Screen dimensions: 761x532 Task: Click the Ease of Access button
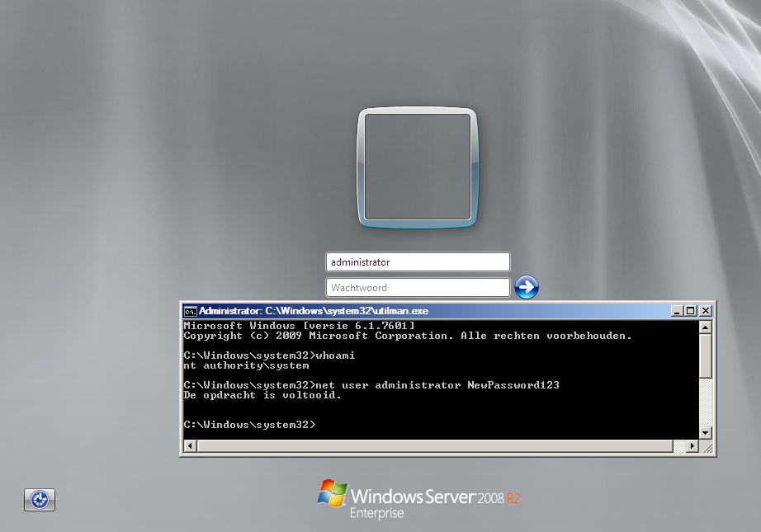pos(40,500)
